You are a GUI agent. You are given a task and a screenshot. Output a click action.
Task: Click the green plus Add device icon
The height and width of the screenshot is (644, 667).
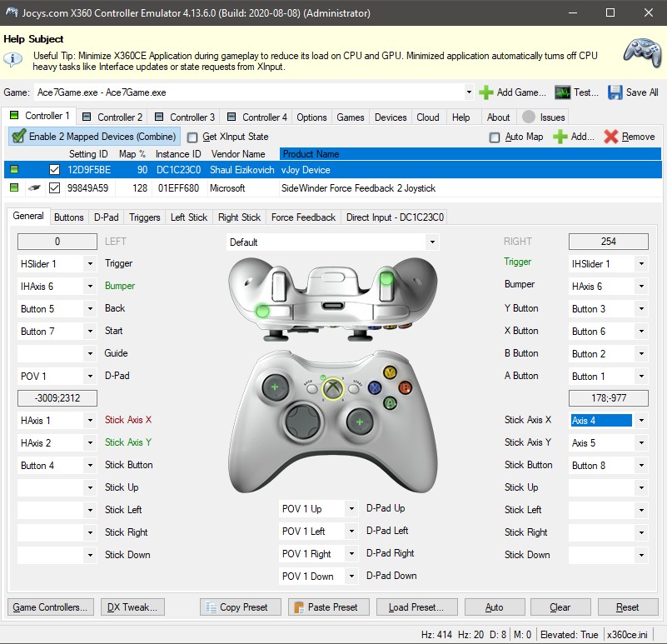560,137
